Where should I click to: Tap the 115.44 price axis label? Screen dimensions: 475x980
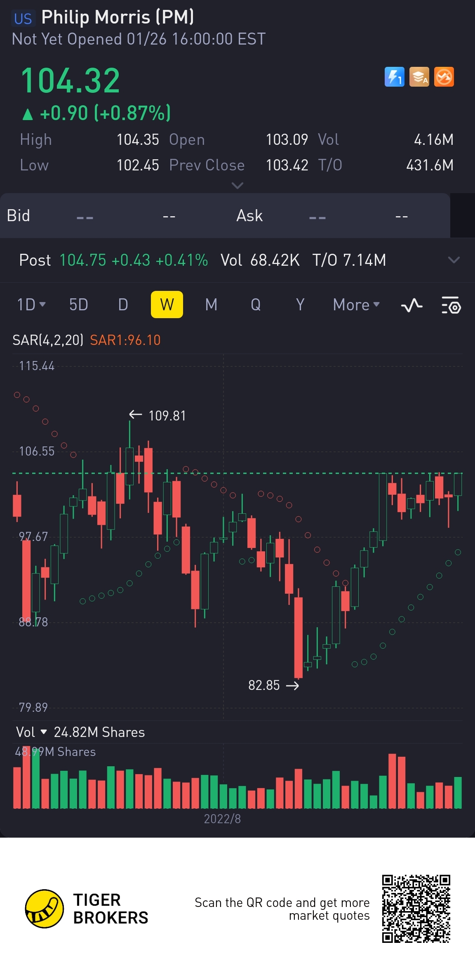pos(37,366)
